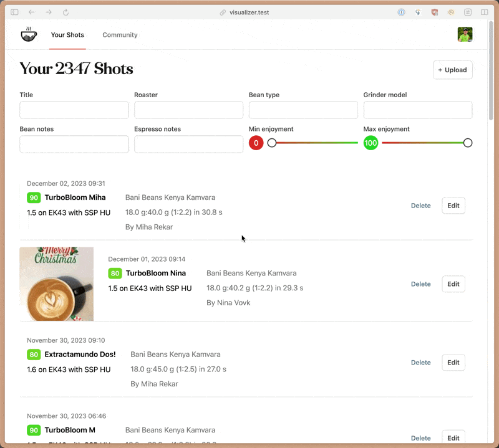Click the 1Password extension icon

[x=402, y=12]
